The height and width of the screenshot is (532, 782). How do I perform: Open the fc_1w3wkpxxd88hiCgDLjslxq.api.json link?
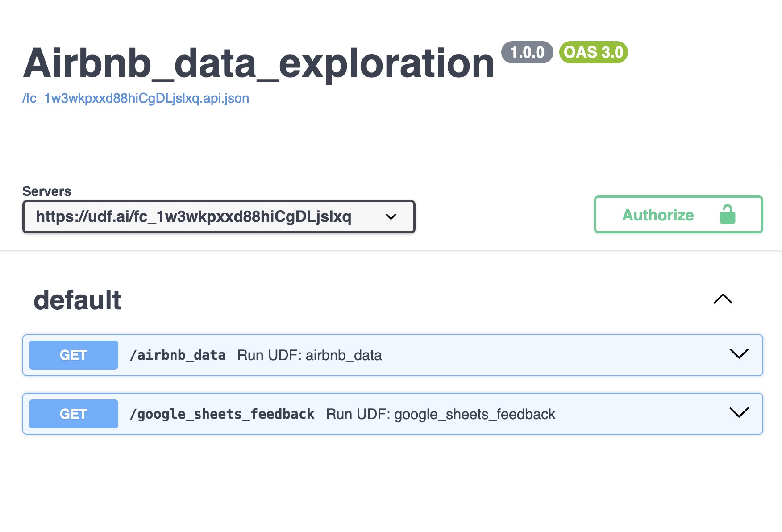click(x=136, y=98)
